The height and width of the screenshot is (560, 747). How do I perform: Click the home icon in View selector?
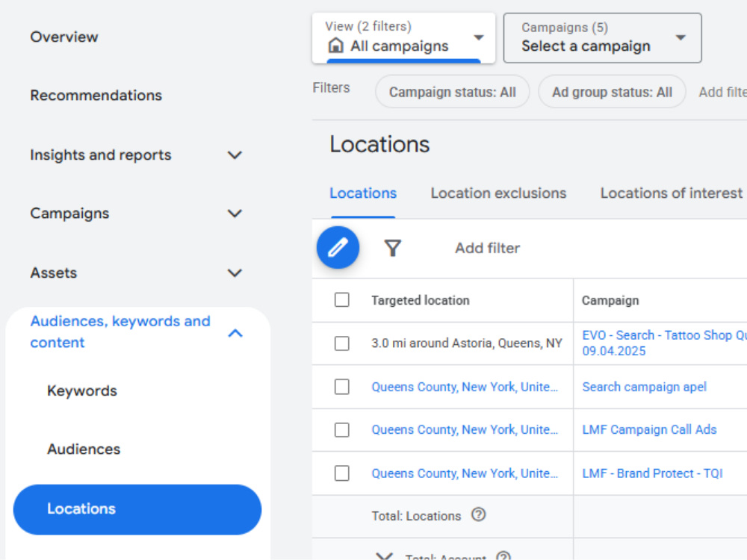(x=336, y=46)
